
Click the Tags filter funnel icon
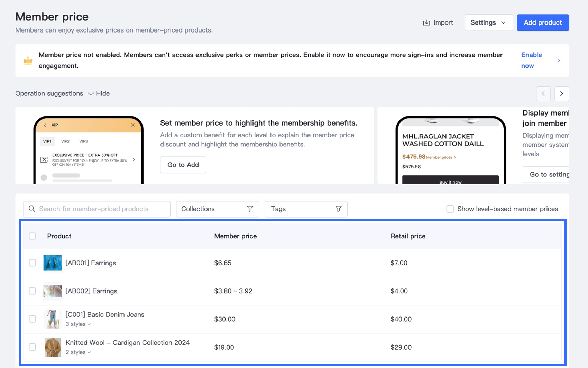339,209
